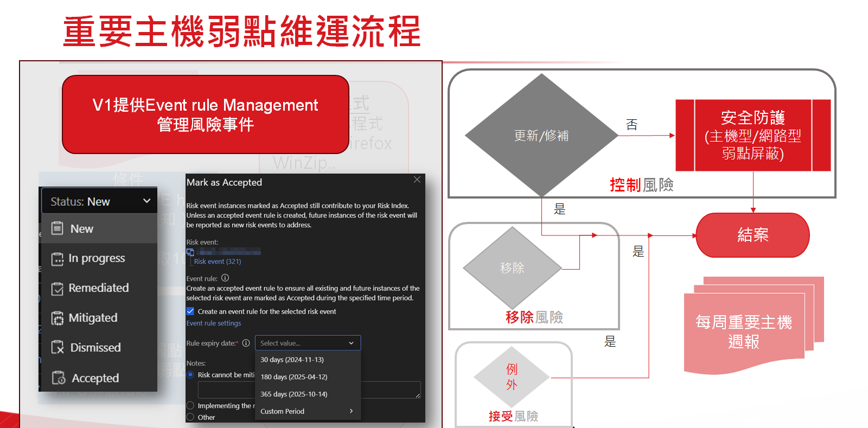Select the Risk cannot be mitigated option
Viewport: 868px width, 428px height.
[190, 375]
